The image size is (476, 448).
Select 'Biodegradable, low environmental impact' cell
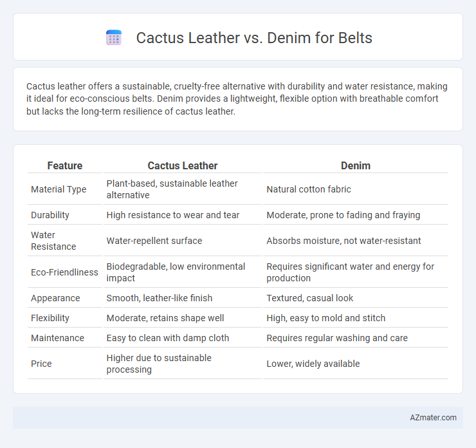(x=183, y=272)
